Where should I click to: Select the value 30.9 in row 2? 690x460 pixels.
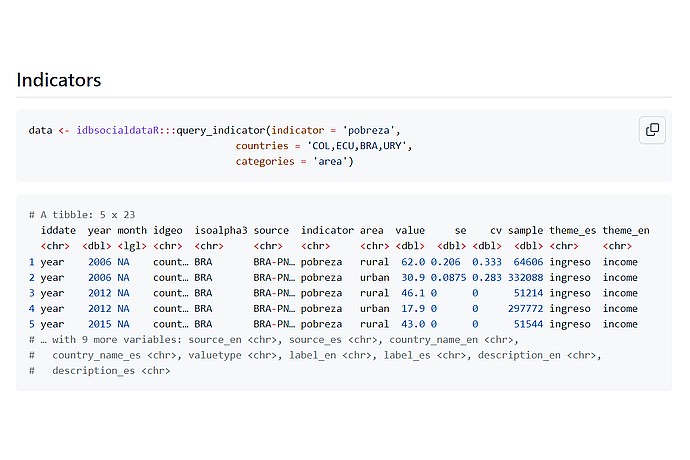413,277
